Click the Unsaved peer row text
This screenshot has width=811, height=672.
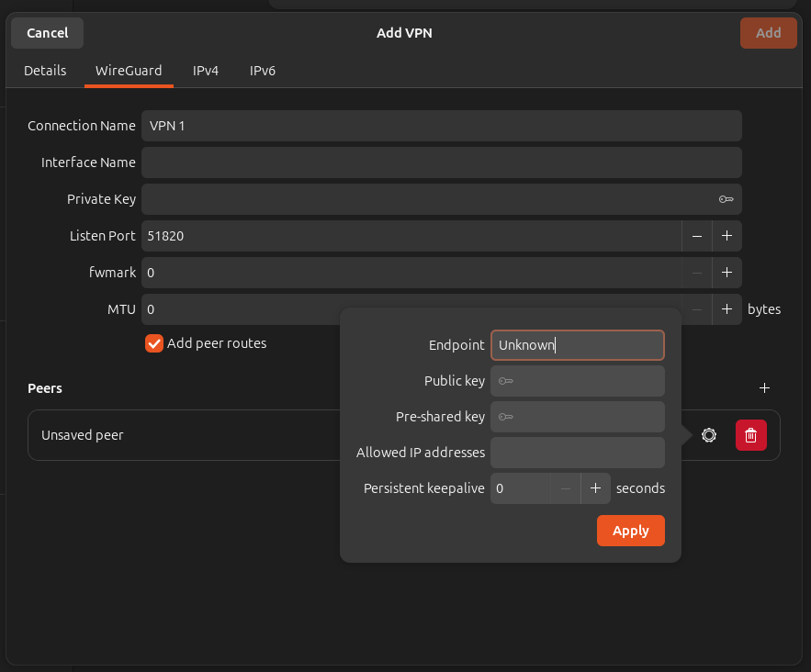point(83,435)
